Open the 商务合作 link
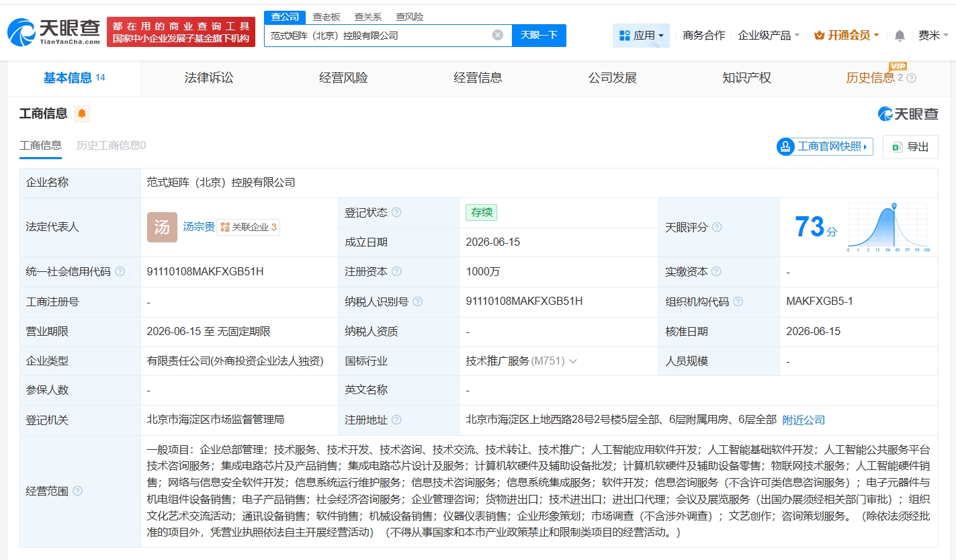Screen dimensions: 956x560 coord(703,35)
